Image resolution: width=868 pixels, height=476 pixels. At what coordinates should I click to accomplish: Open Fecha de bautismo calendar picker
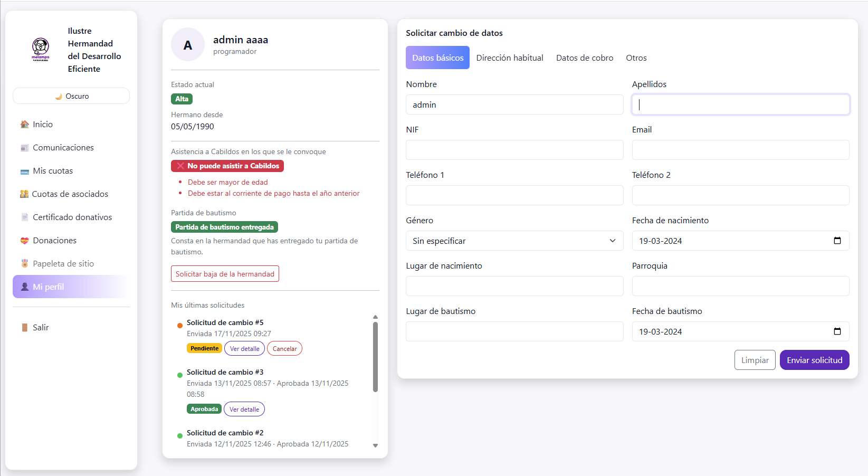(x=837, y=331)
